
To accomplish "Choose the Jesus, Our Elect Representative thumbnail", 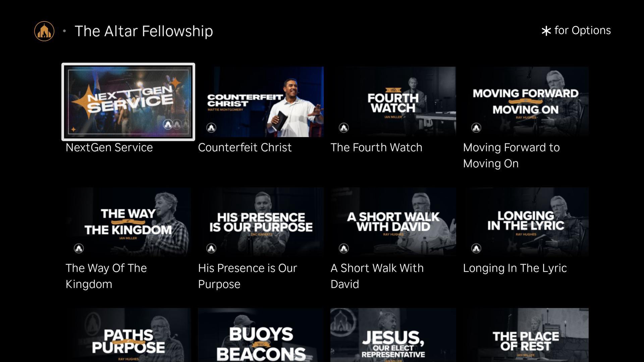I will tap(393, 335).
